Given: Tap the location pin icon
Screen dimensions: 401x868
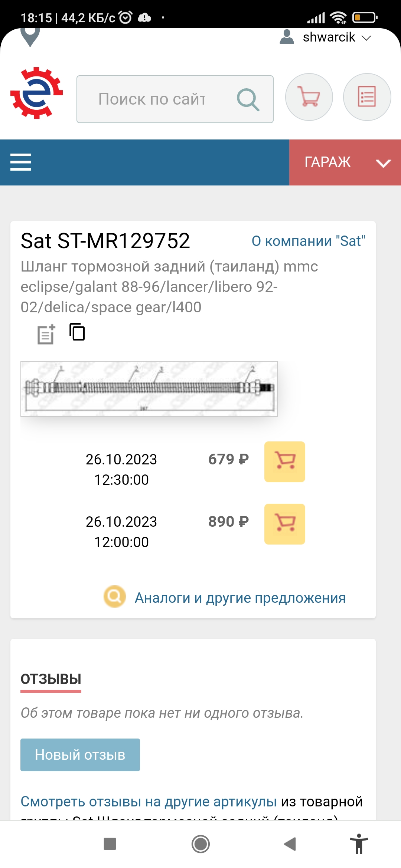Looking at the screenshot, I should click(x=30, y=37).
